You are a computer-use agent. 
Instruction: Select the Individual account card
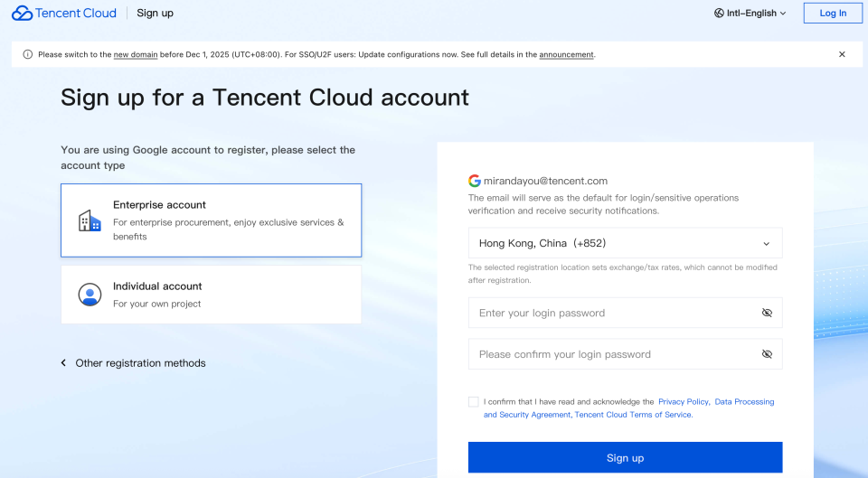tap(211, 295)
